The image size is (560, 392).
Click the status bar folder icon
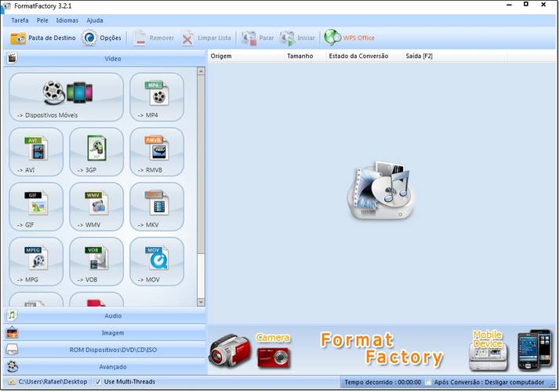pos(12,382)
